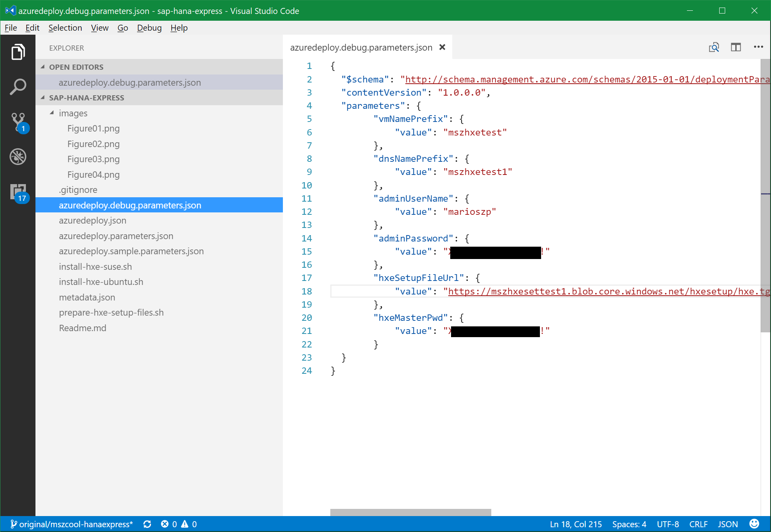771x532 pixels.
Task: Open azuredeploy.json in the explorer
Action: (x=92, y=220)
